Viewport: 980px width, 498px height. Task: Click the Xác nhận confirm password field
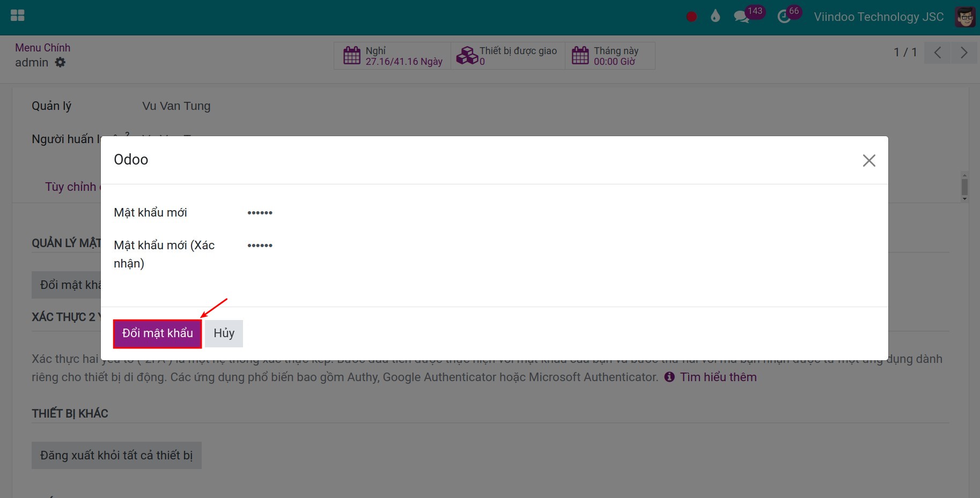coord(561,246)
